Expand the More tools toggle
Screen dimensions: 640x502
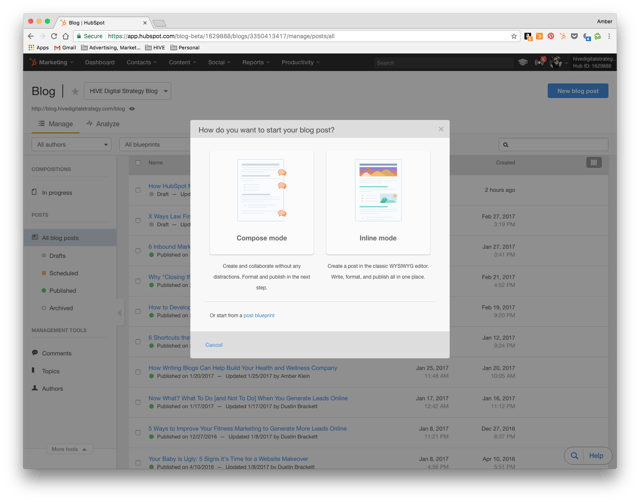coord(69,449)
